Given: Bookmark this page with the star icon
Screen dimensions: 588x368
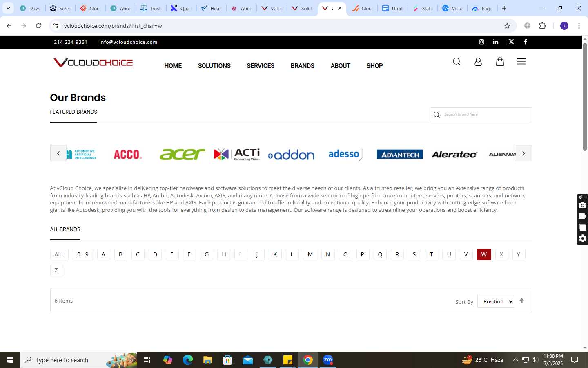Looking at the screenshot, I should tap(507, 26).
